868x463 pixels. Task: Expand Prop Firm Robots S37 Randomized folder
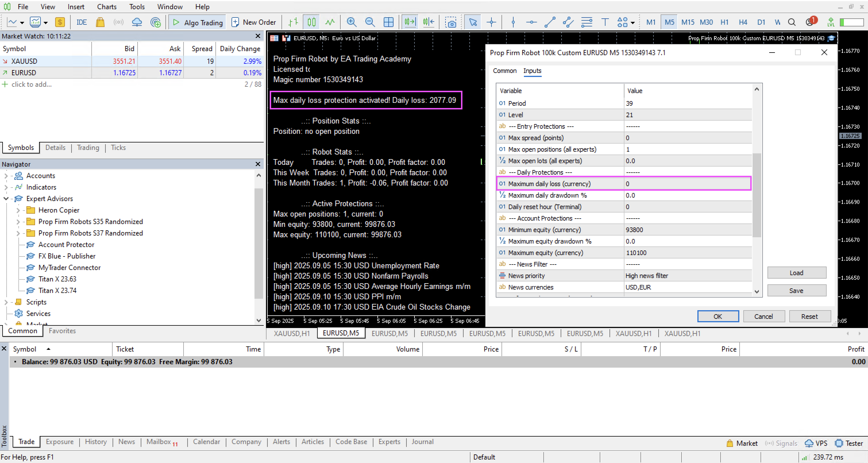18,233
